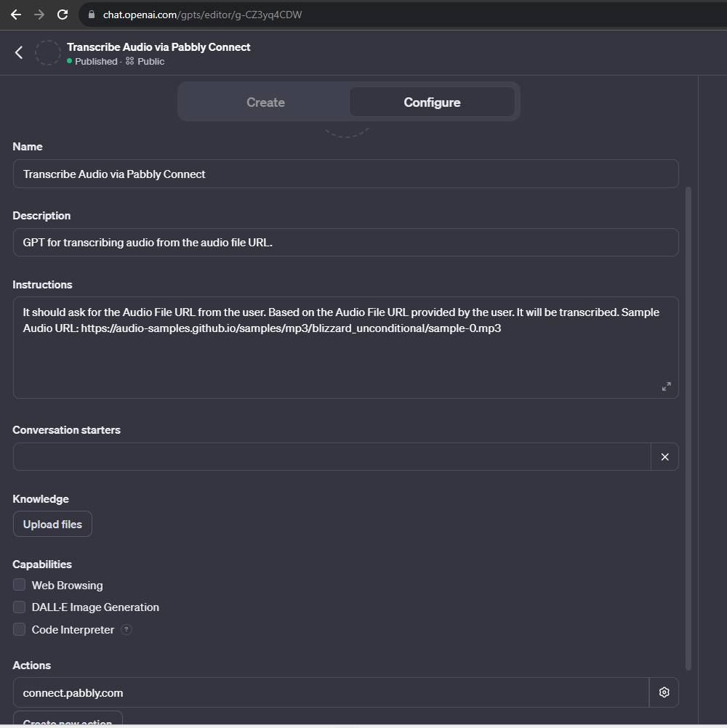Click the Capabilities section heading
Image resolution: width=727 pixels, height=728 pixels.
[42, 565]
